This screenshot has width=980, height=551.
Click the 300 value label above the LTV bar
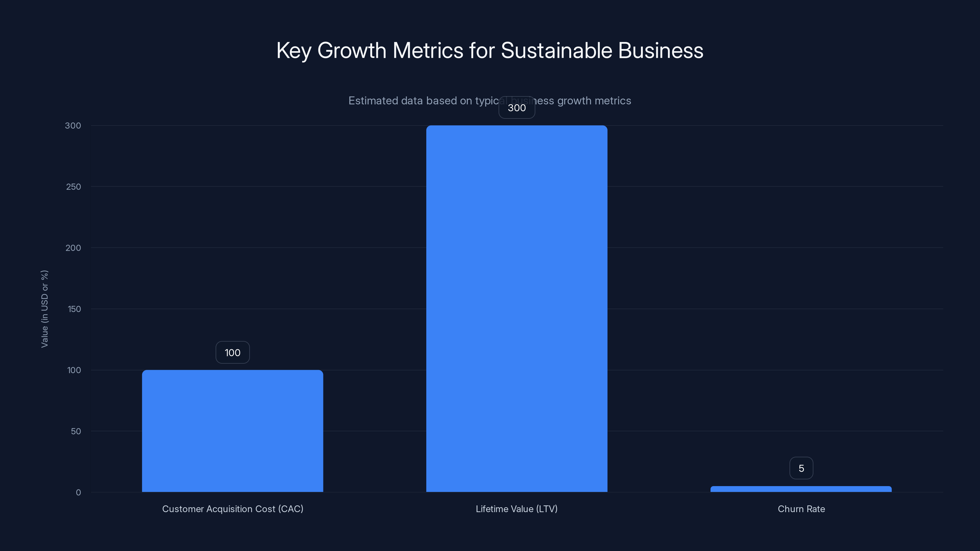pos(517,108)
